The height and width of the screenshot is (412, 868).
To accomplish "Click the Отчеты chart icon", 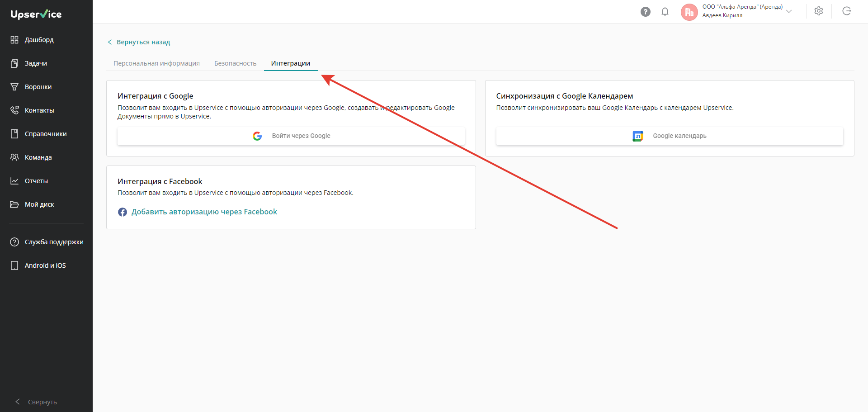I will coord(14,181).
